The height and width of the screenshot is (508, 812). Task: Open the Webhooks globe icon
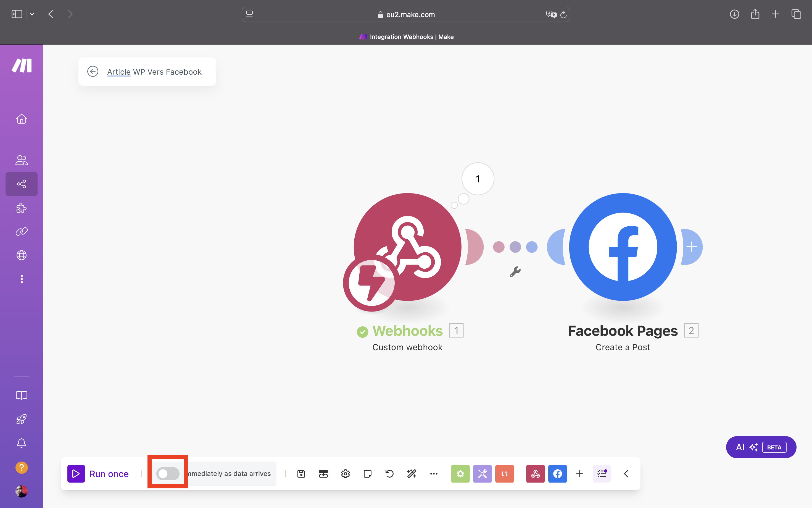pos(22,255)
